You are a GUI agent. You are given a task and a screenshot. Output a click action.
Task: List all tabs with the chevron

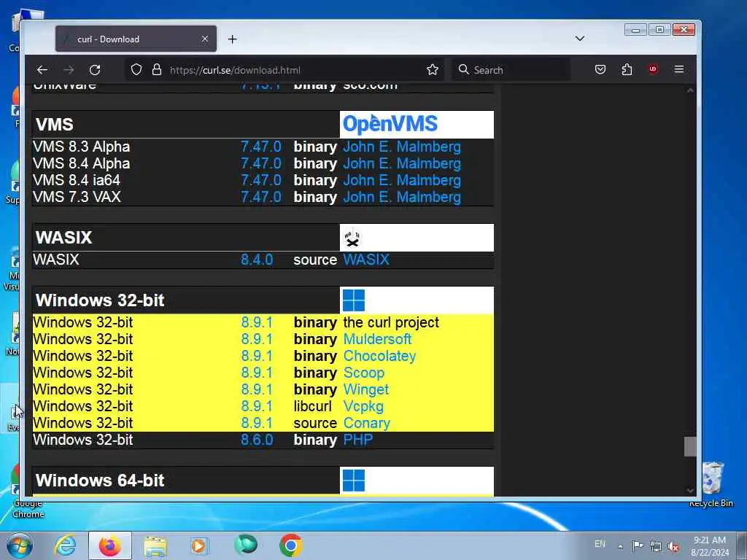580,39
